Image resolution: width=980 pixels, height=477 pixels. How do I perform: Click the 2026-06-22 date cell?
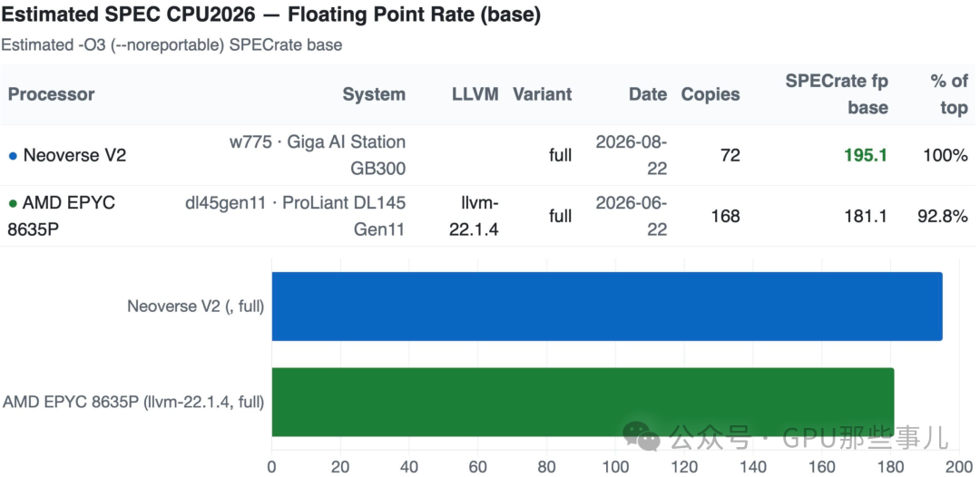632,216
